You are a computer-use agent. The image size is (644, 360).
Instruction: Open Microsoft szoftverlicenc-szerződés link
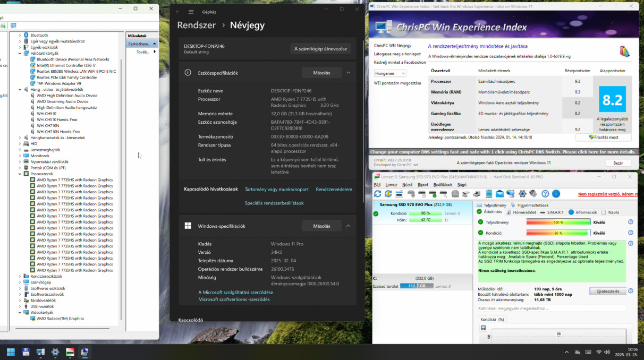[234, 299]
